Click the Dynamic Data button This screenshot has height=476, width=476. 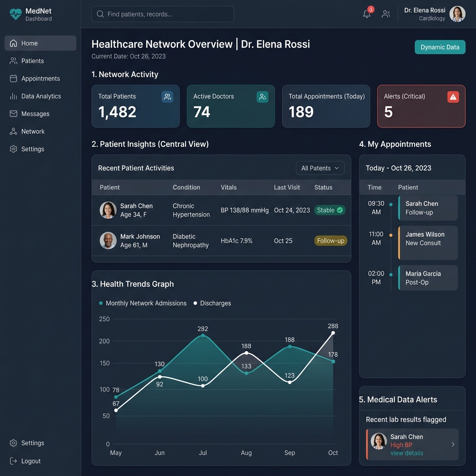tap(440, 47)
